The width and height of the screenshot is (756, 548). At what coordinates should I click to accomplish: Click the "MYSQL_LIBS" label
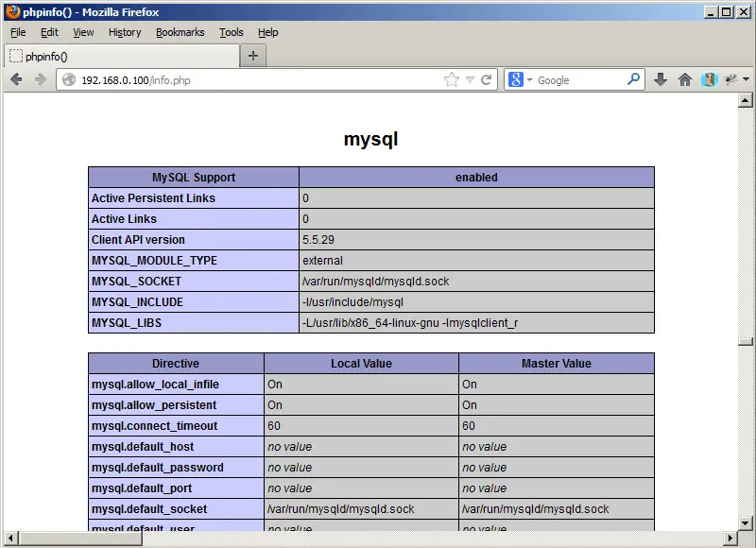point(127,323)
